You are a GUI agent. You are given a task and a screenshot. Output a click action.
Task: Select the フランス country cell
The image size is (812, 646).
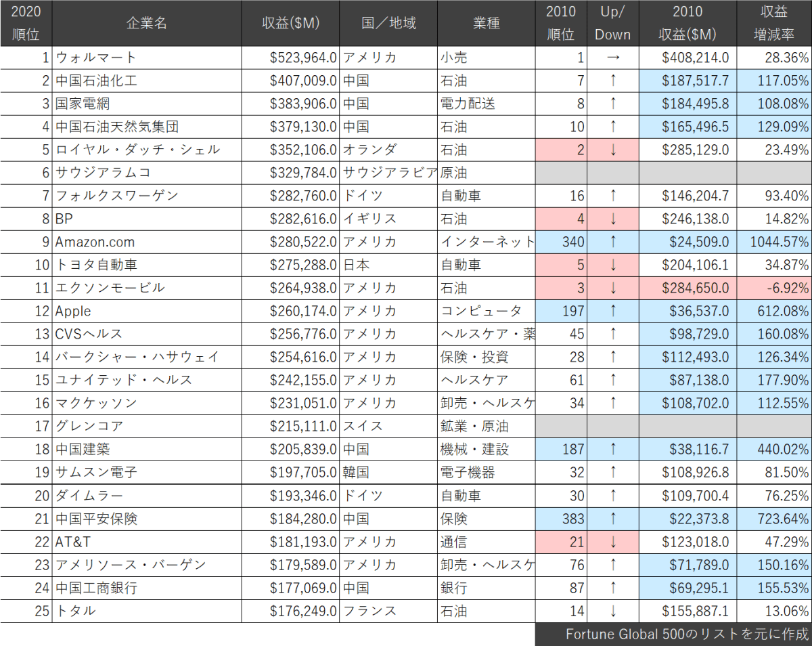click(x=389, y=610)
